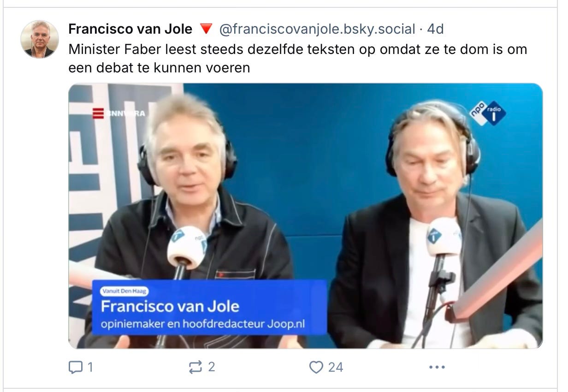The height and width of the screenshot is (392, 568).
Task: Open the @franciscovanjole.bsky.social handle link
Action: [x=317, y=29]
